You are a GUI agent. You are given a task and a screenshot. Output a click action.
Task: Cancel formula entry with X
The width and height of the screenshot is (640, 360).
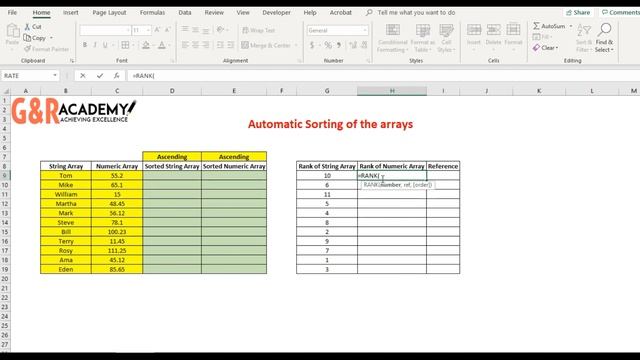[x=83, y=76]
